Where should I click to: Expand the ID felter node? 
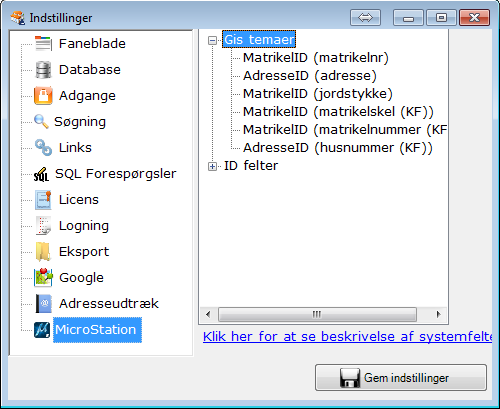[212, 166]
